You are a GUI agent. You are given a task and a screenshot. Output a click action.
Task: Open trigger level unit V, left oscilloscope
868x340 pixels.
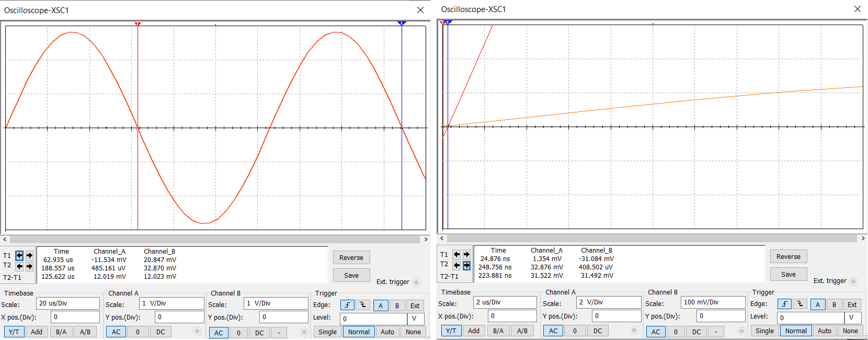click(x=416, y=319)
